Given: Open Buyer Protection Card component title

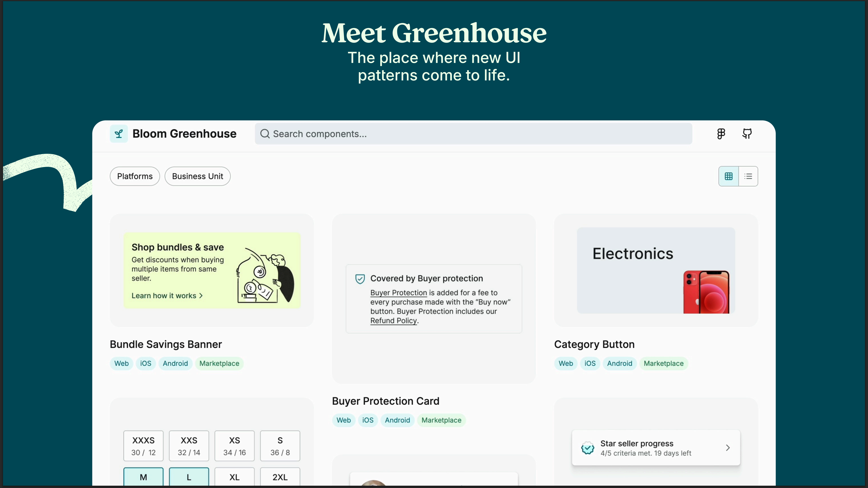Looking at the screenshot, I should click(x=386, y=401).
